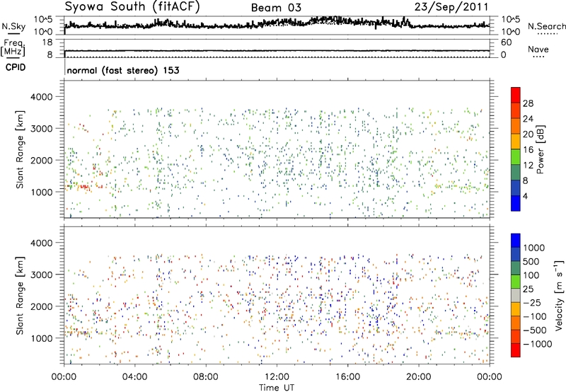This screenshot has height=392, width=566.
Task: Click the '20' label on Power scale
Action: (x=528, y=134)
